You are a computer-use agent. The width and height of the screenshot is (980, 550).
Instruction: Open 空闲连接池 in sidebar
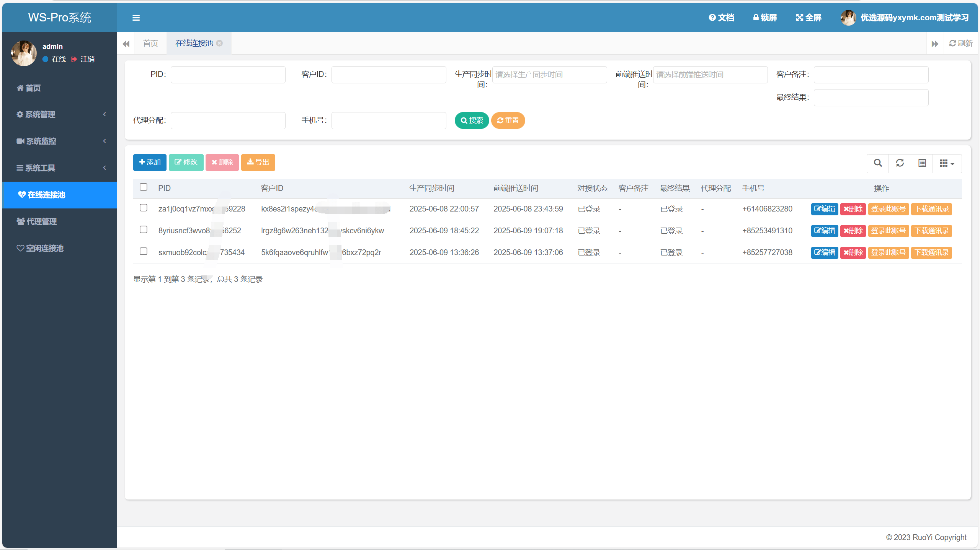point(44,248)
